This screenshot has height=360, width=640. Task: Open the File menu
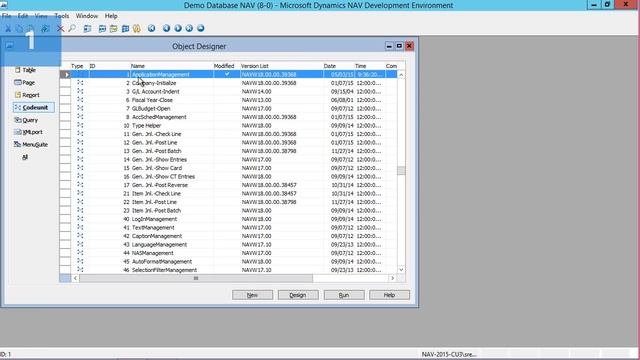pyautogui.click(x=7, y=16)
